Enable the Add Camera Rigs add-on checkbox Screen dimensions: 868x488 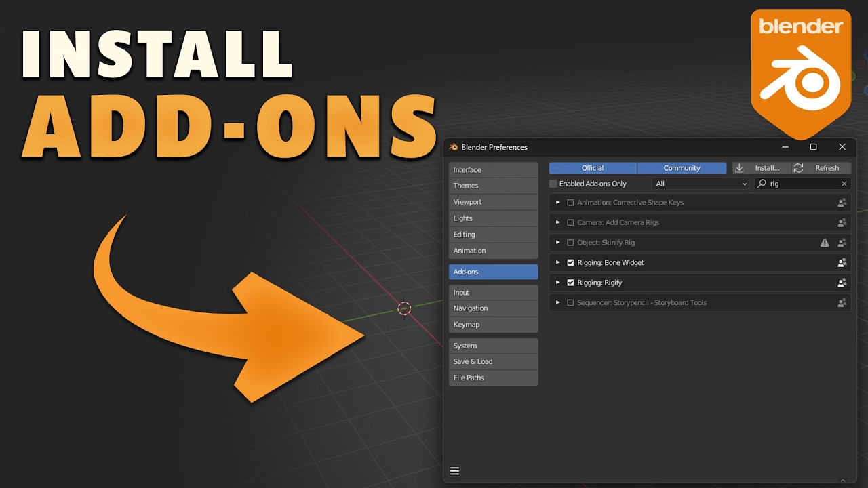(x=570, y=222)
